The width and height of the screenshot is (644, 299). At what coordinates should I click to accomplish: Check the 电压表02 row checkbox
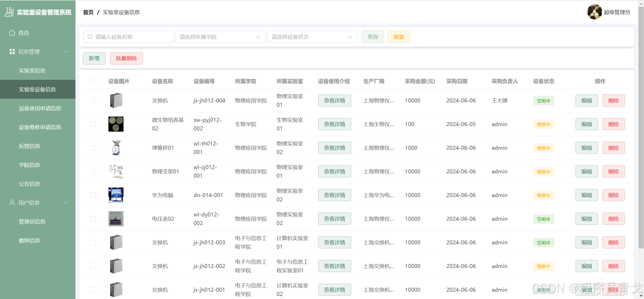pos(93,219)
